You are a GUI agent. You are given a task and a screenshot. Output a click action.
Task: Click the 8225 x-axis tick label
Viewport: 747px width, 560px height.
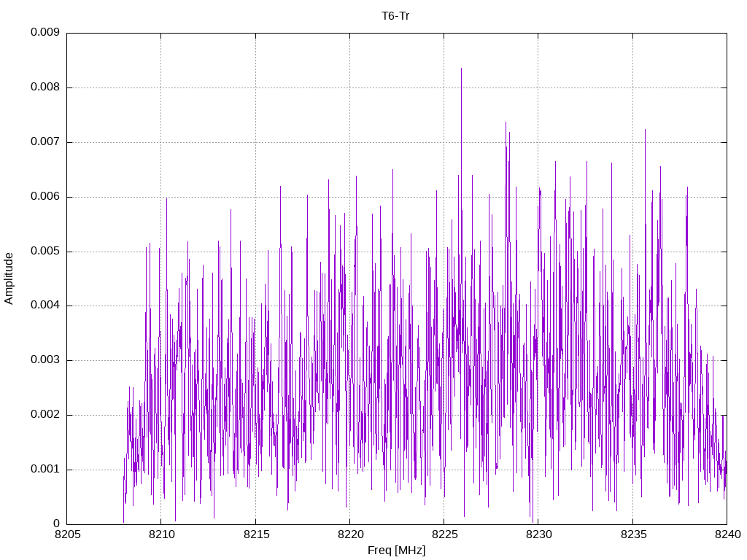pyautogui.click(x=444, y=534)
